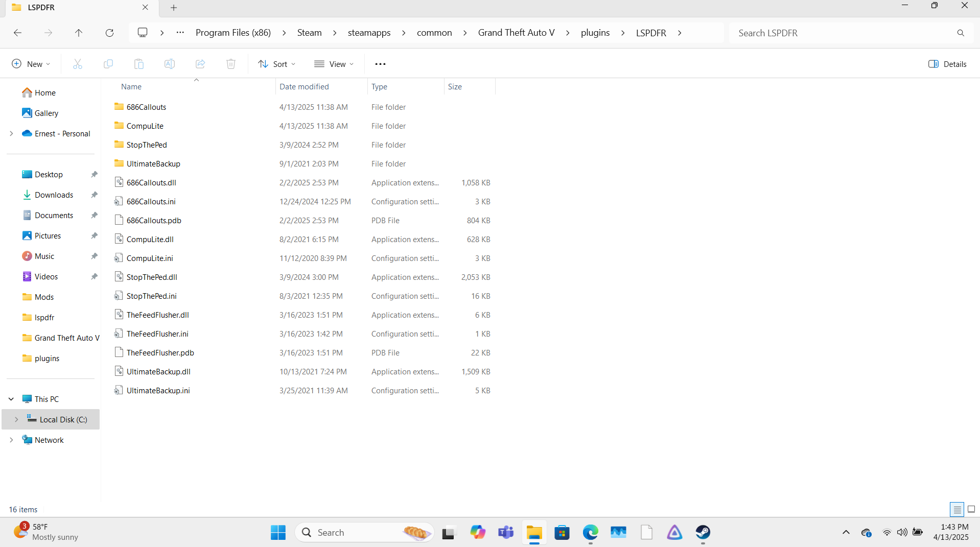Image resolution: width=980 pixels, height=547 pixels.
Task: Sort files by Date modified column
Action: pos(304,86)
